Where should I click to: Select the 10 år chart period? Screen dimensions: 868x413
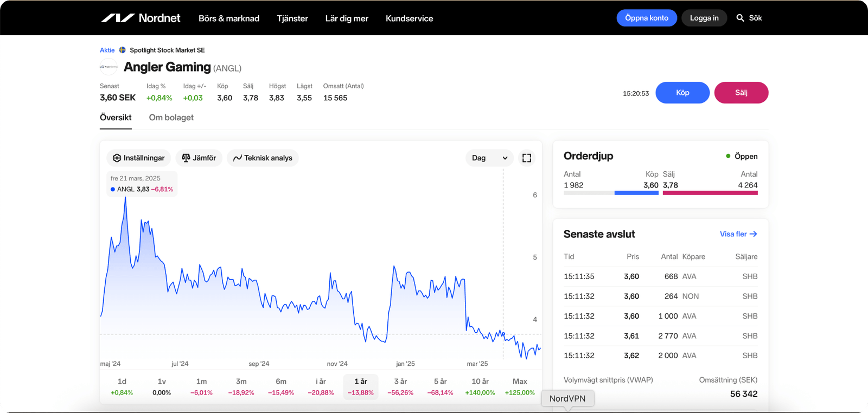[x=480, y=386]
